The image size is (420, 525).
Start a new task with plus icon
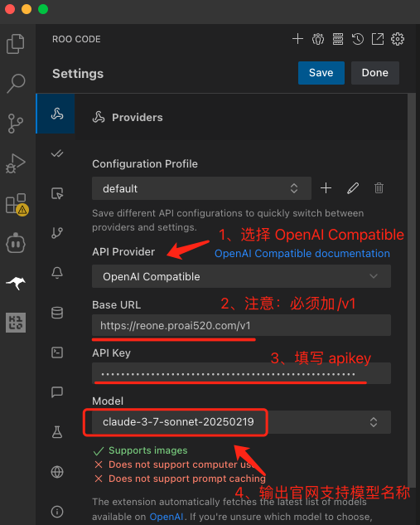(297, 39)
